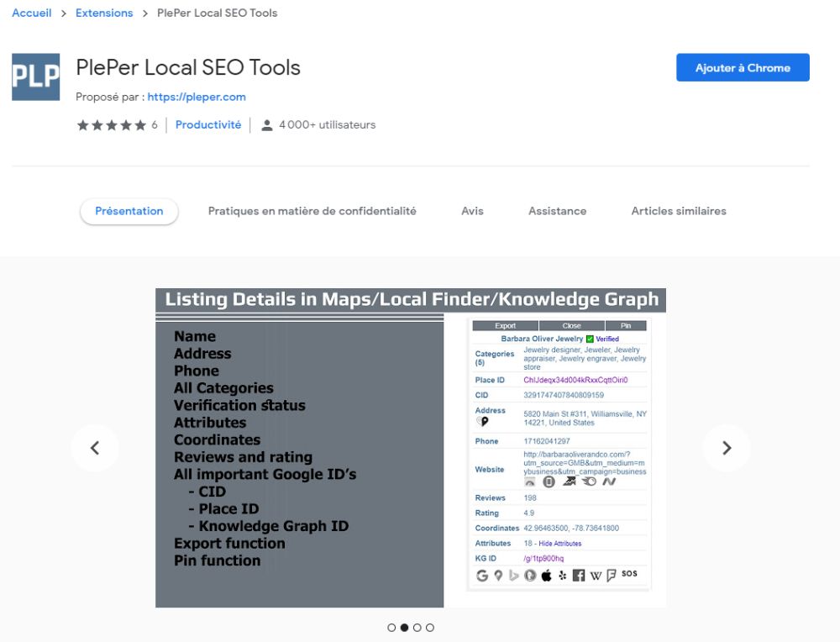Switch to the Avis tab
This screenshot has height=642, width=840.
coord(472,211)
